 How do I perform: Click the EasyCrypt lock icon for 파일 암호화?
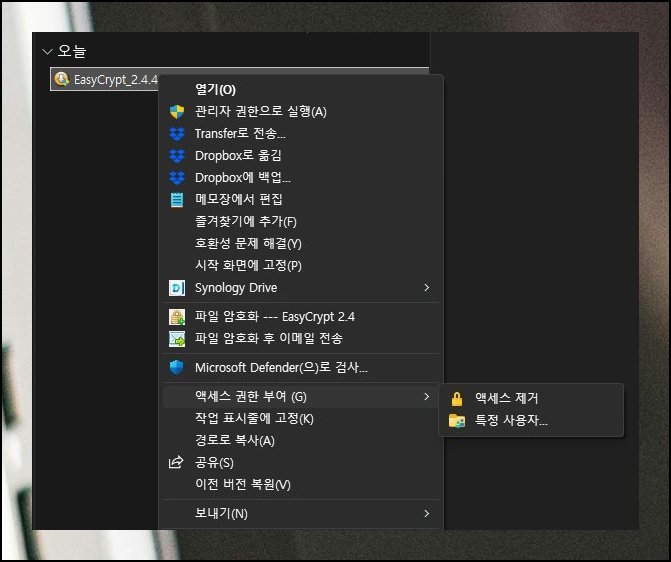(x=177, y=317)
